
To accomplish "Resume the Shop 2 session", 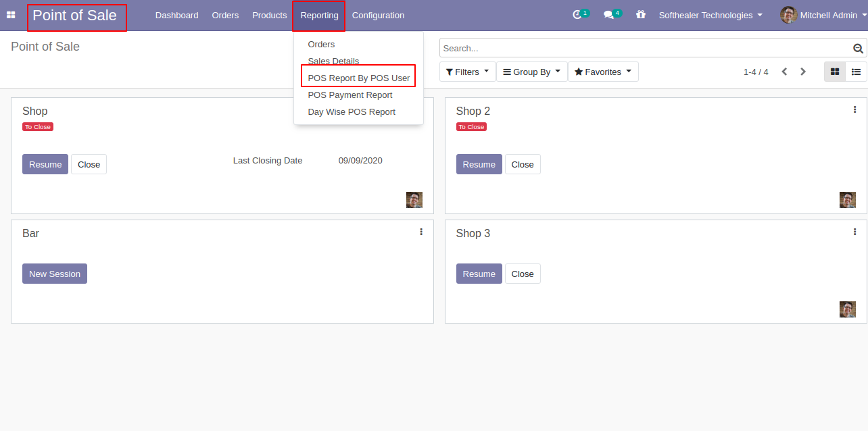I will point(479,164).
